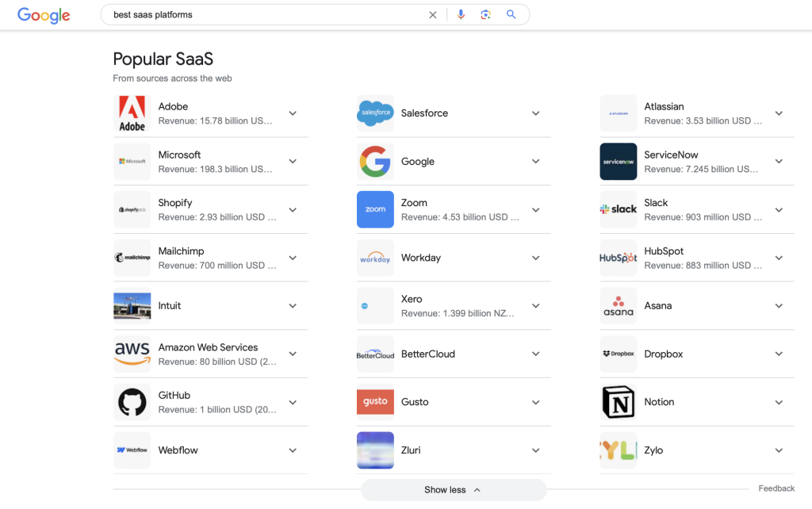
Task: Expand the Gusto entry chevron
Action: [x=536, y=402]
